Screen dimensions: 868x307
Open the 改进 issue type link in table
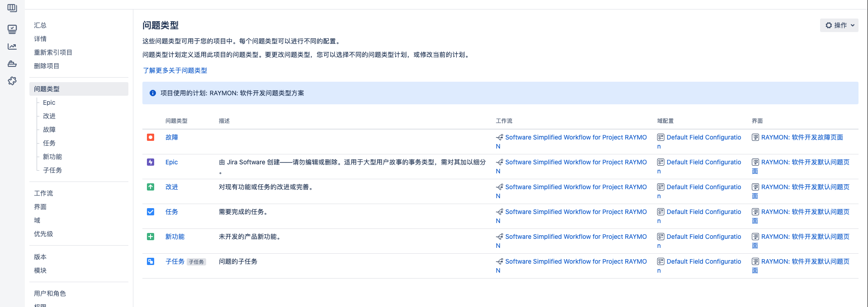click(172, 187)
